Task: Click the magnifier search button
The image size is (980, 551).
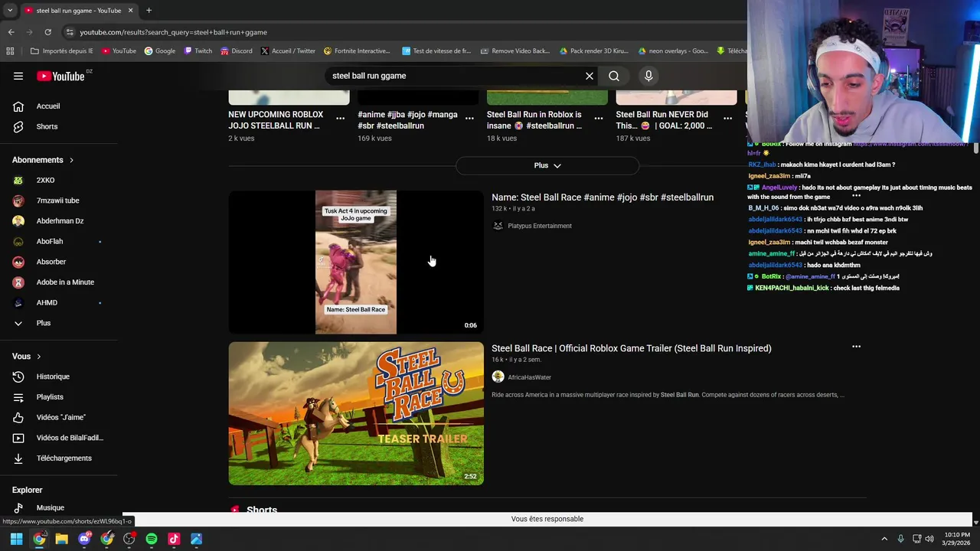Action: pyautogui.click(x=614, y=76)
